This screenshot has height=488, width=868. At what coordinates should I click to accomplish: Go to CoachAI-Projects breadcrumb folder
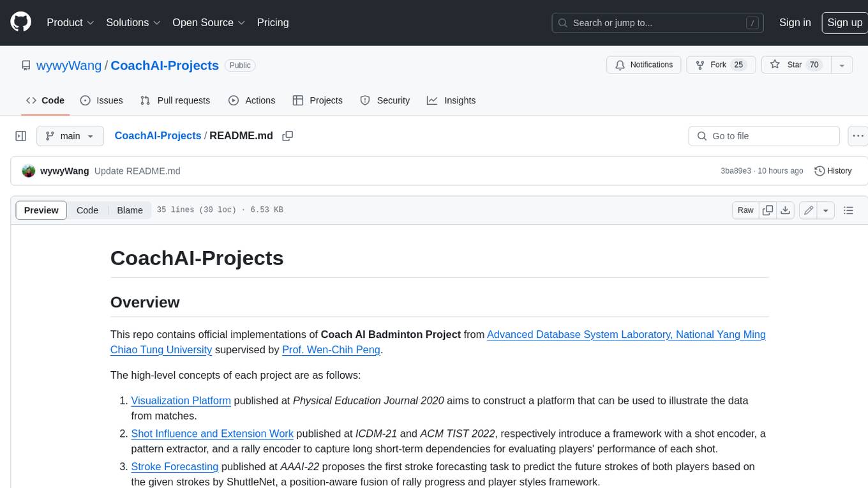(x=158, y=135)
